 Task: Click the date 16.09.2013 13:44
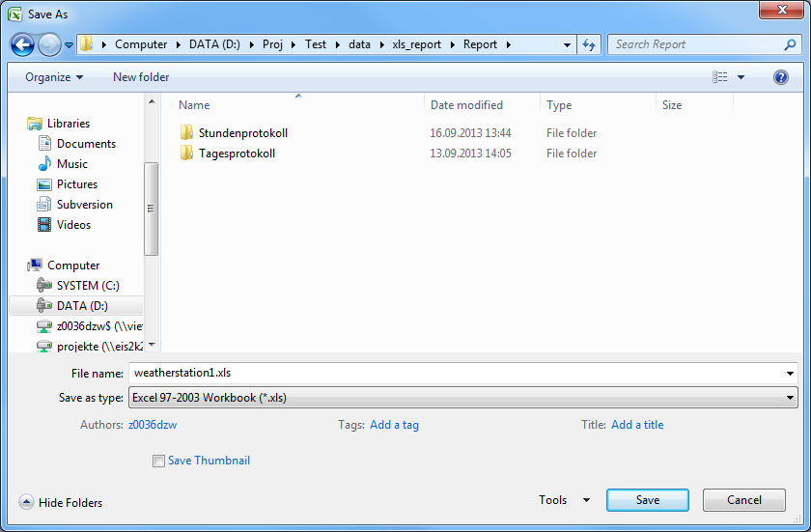pyautogui.click(x=470, y=133)
